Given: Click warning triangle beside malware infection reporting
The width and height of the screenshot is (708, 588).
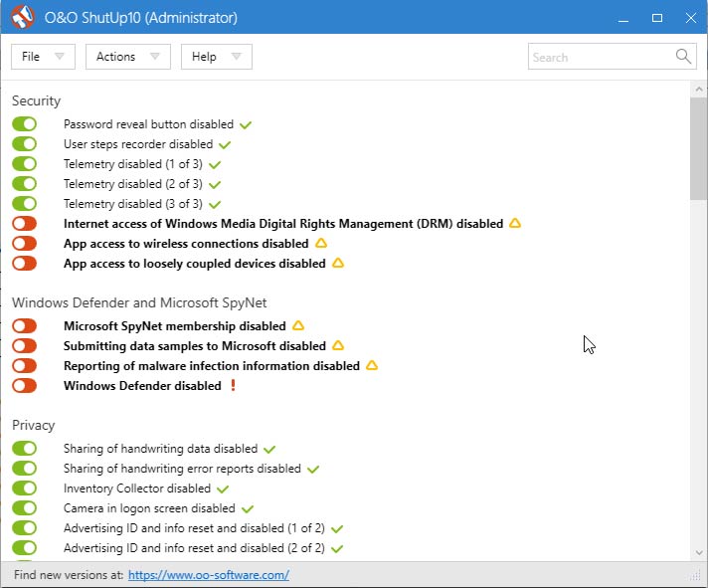Looking at the screenshot, I should (x=372, y=365).
